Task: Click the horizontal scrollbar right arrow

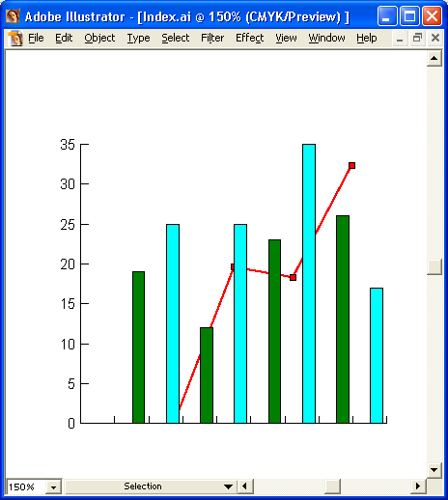Action: coord(418,486)
